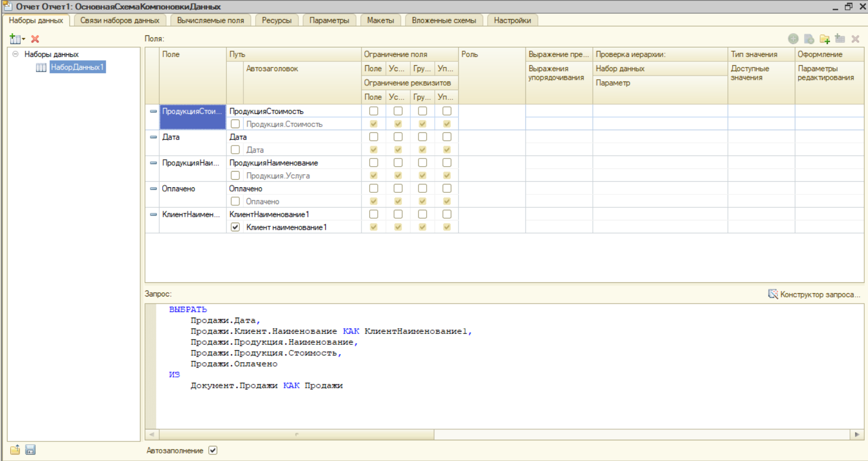The height and width of the screenshot is (461, 868).
Task: Enable autoheader checkbox for Продукция.Услуга
Action: pos(235,175)
